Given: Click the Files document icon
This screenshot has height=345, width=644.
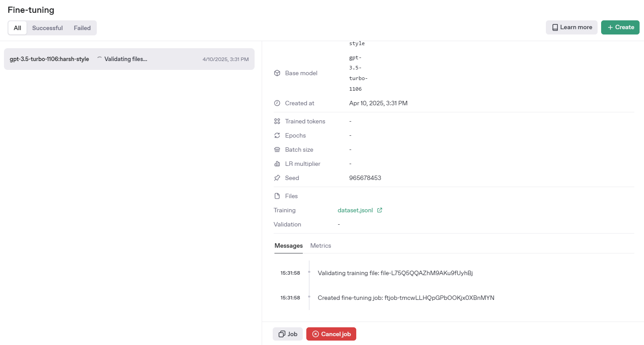Looking at the screenshot, I should 277,196.
